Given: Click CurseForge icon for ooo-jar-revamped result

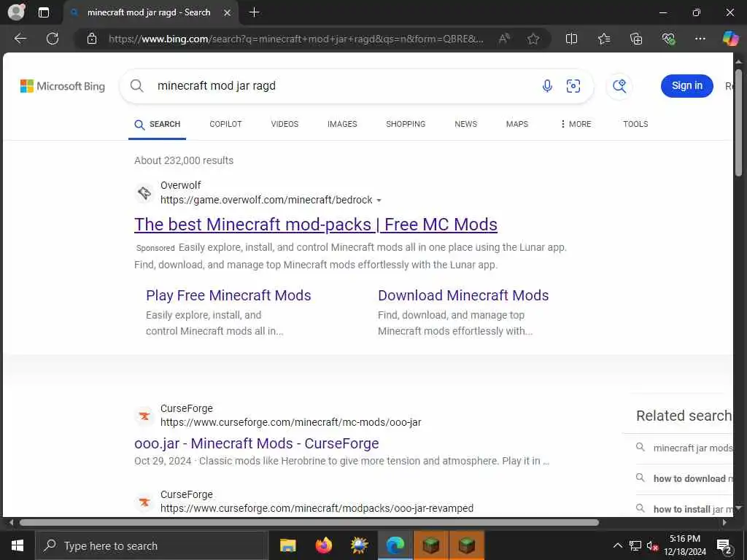Looking at the screenshot, I should tap(144, 502).
